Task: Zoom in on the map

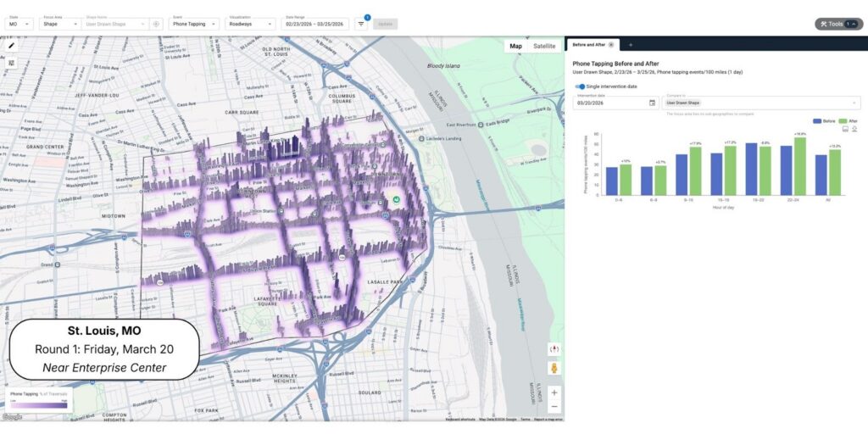Action: pyautogui.click(x=554, y=392)
